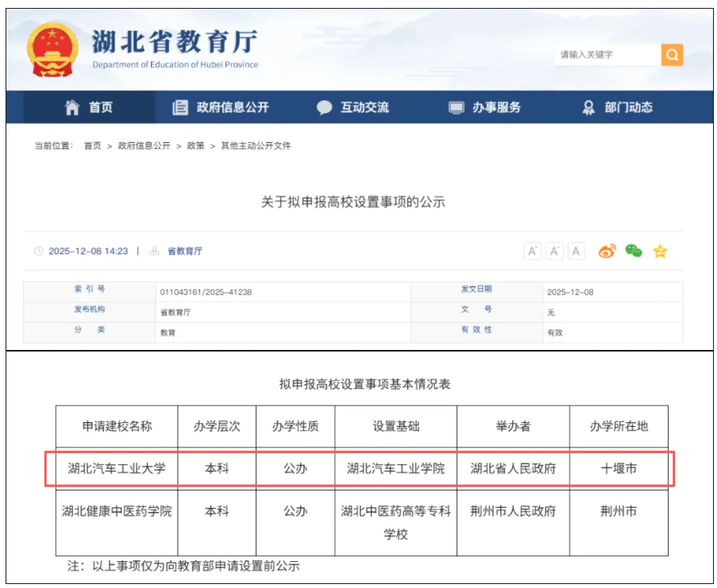Click the 省教育厅 source link
Image resolution: width=717 pixels, height=588 pixels.
(185, 252)
